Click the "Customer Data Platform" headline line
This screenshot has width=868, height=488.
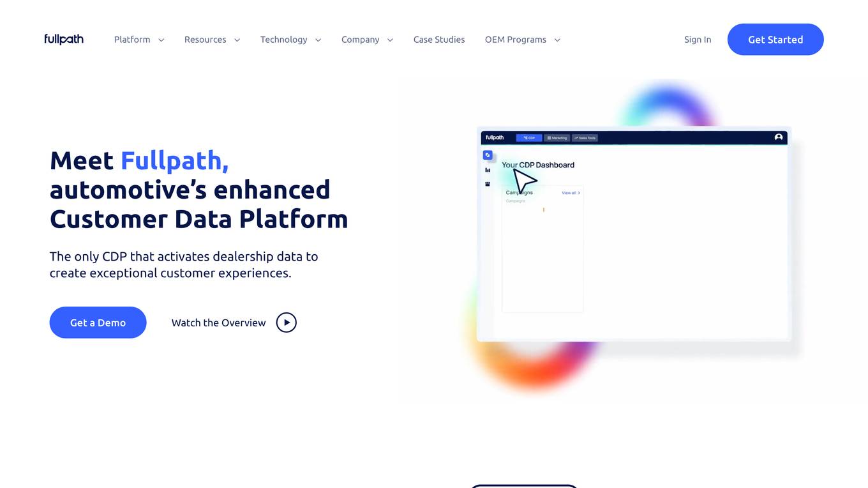(x=199, y=219)
